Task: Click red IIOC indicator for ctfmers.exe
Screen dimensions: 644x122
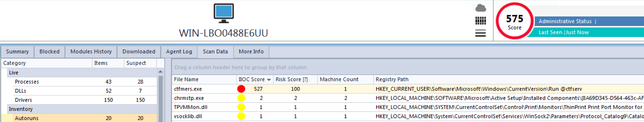Action: [241, 89]
